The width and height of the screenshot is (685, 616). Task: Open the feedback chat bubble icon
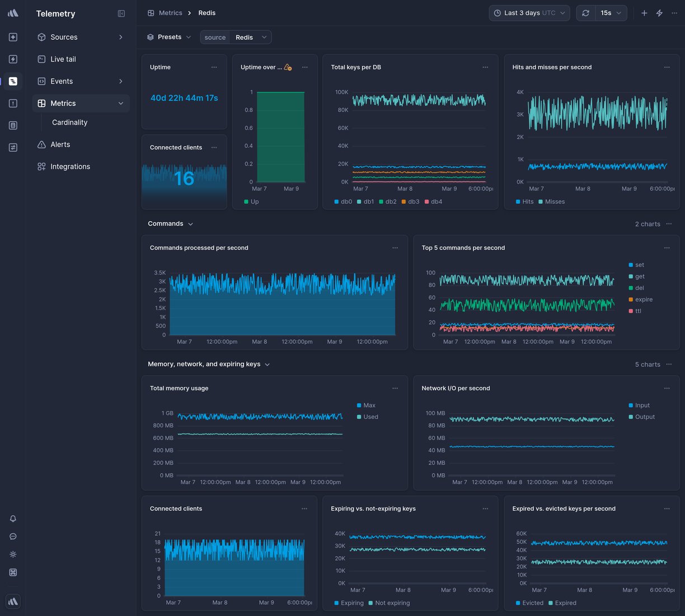click(12, 536)
